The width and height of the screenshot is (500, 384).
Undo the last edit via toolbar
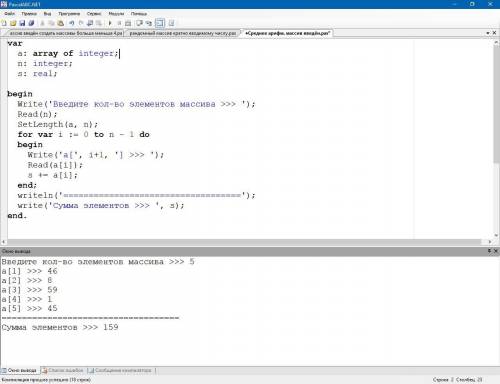click(x=71, y=23)
